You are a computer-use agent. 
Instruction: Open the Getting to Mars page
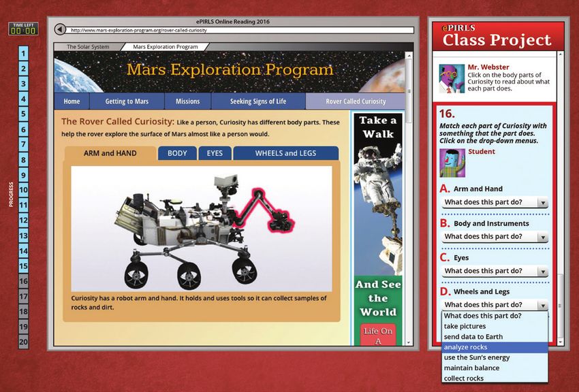click(127, 101)
